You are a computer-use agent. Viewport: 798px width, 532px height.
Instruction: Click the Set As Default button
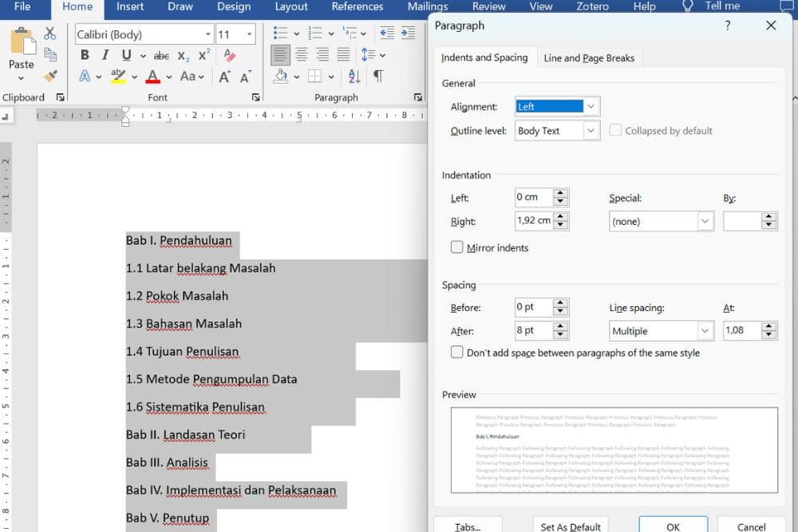click(570, 526)
